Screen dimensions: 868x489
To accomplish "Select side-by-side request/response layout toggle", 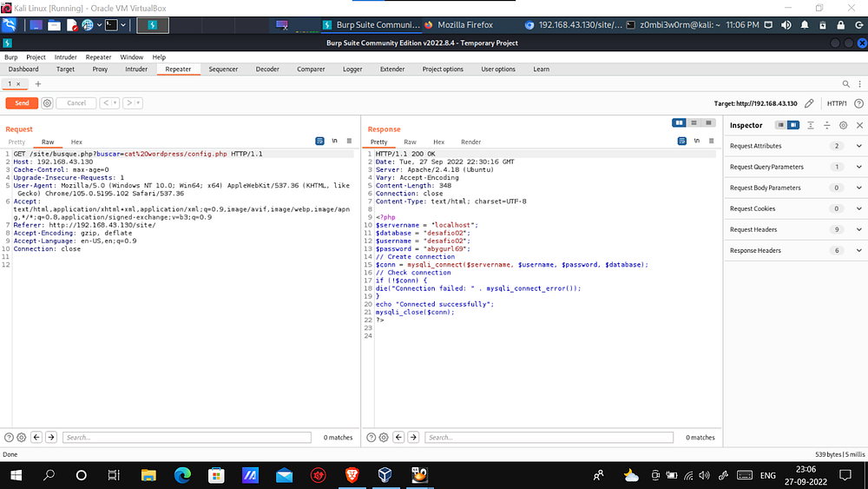I will 680,123.
